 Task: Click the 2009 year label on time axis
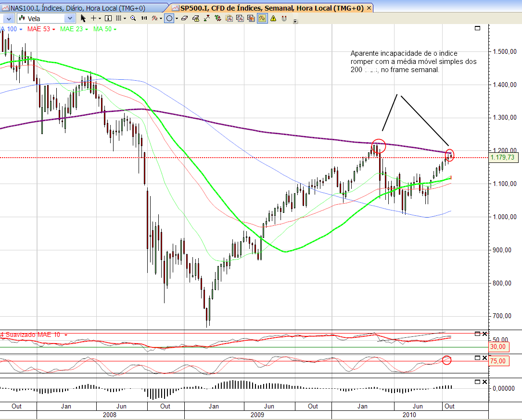click(257, 415)
